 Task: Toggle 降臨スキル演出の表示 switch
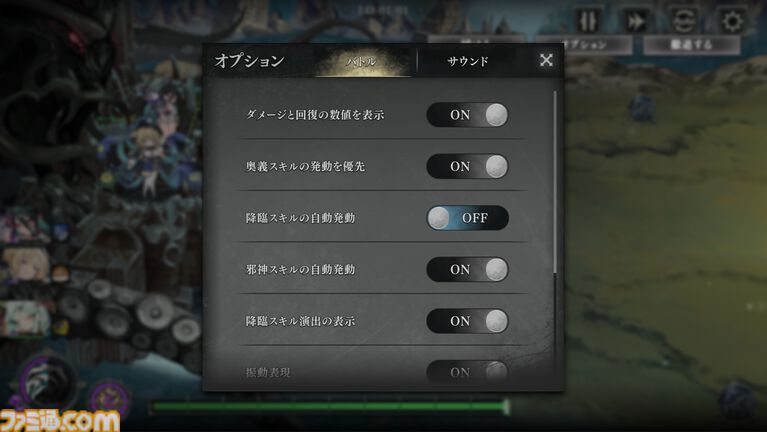(x=467, y=321)
